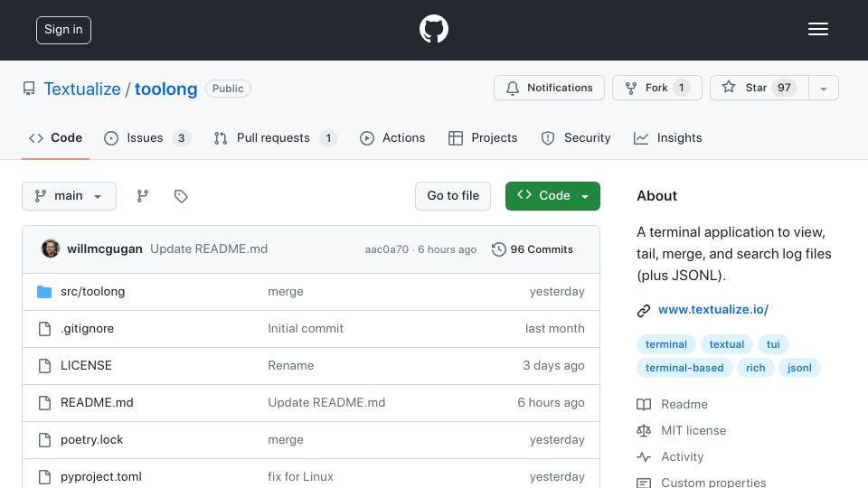This screenshot has width=868, height=488.
Task: Open the Insights tab
Action: pyautogui.click(x=667, y=137)
